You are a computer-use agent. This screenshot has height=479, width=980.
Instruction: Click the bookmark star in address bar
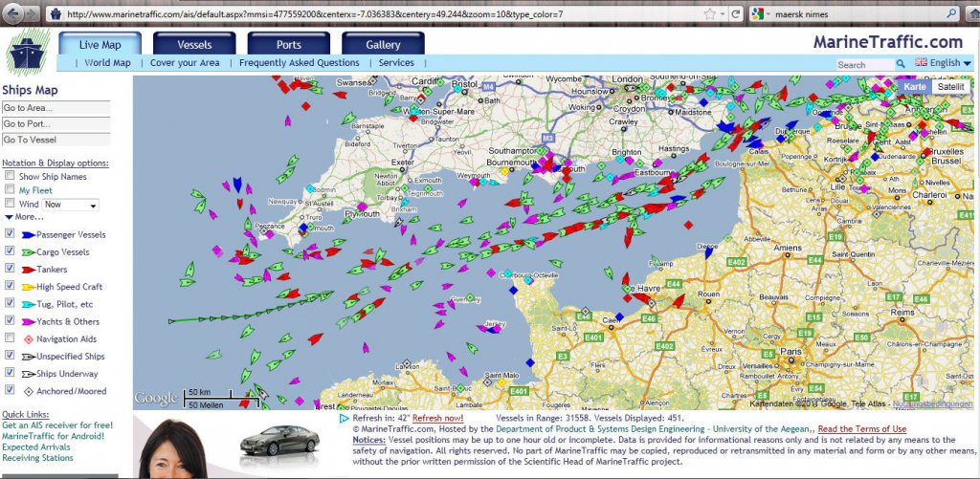pyautogui.click(x=709, y=13)
